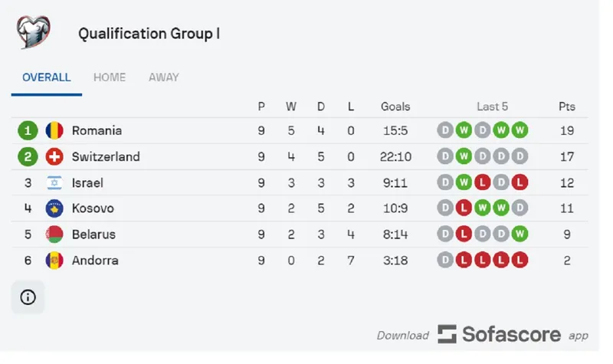Click the Sofascore logo icon
Screen dimensions: 613x364
click(x=447, y=334)
